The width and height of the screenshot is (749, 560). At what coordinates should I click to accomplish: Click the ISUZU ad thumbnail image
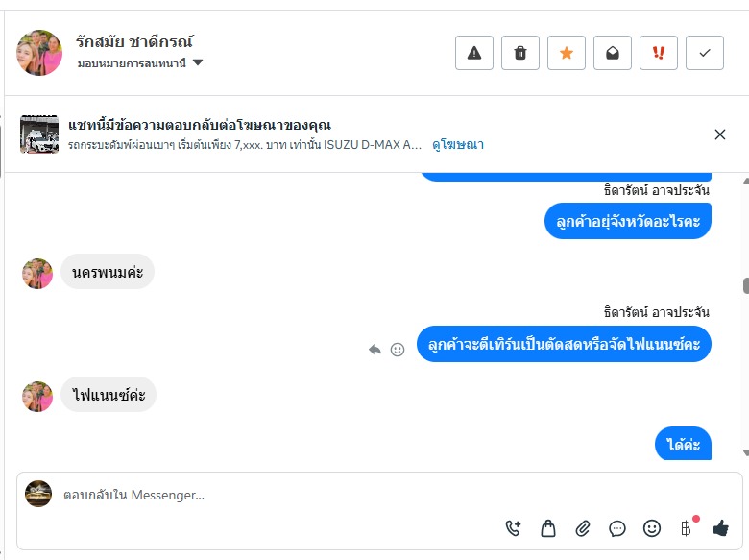(39, 134)
